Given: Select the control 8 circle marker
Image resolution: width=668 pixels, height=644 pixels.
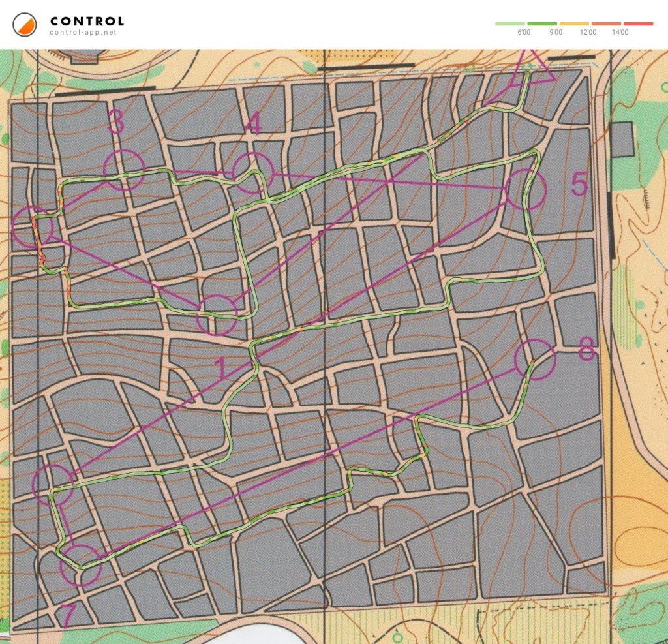Looking at the screenshot, I should pyautogui.click(x=534, y=360).
